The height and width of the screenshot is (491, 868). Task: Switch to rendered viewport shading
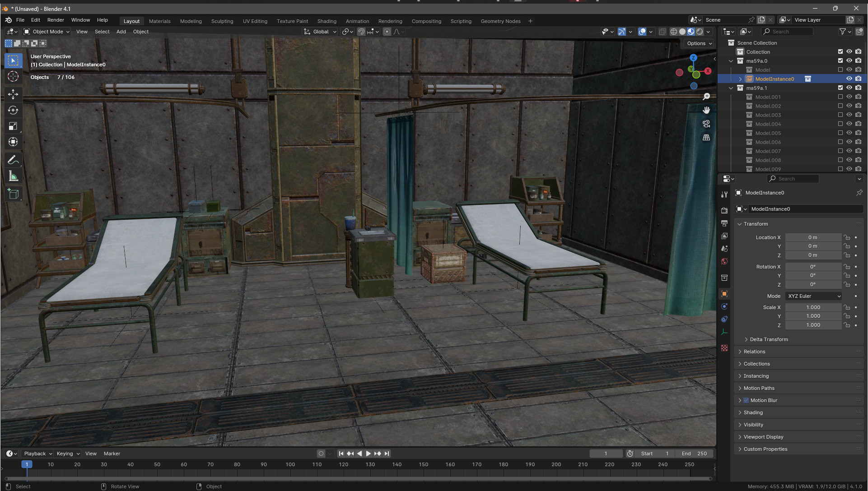coord(700,32)
